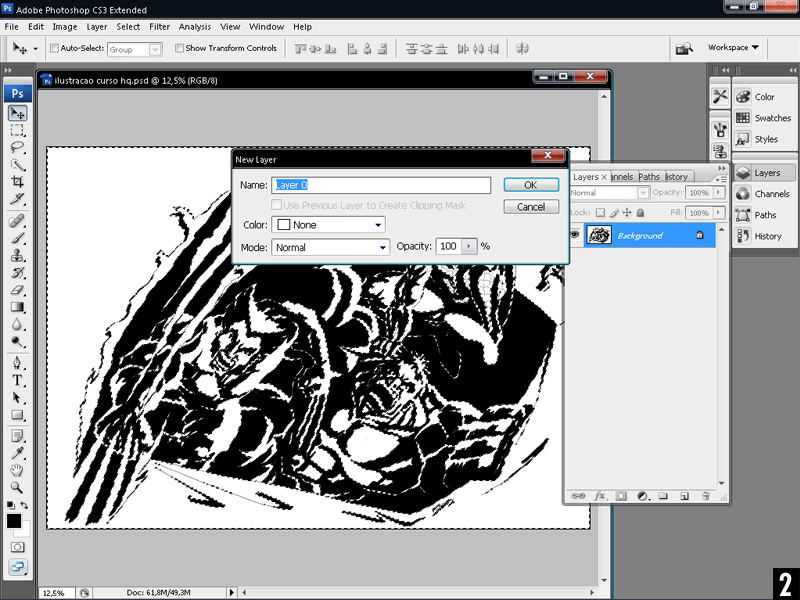Screen dimensions: 800x600
Task: Hide the Background layer with the eye icon
Action: click(575, 235)
